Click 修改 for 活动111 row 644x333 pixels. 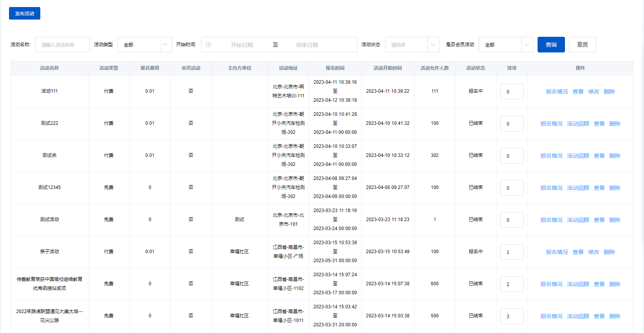[594, 92]
